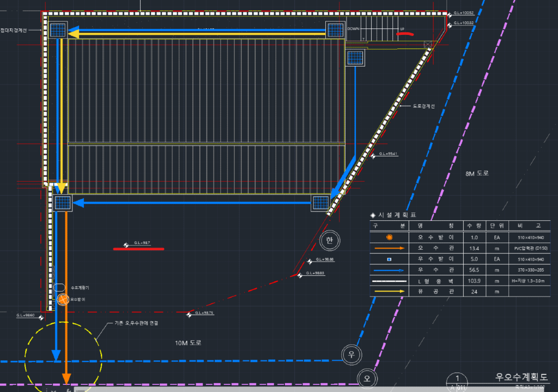Click the bottom-right catch basin grid symbol
Image resolution: width=558 pixels, height=392 pixels.
pyautogui.click(x=320, y=203)
